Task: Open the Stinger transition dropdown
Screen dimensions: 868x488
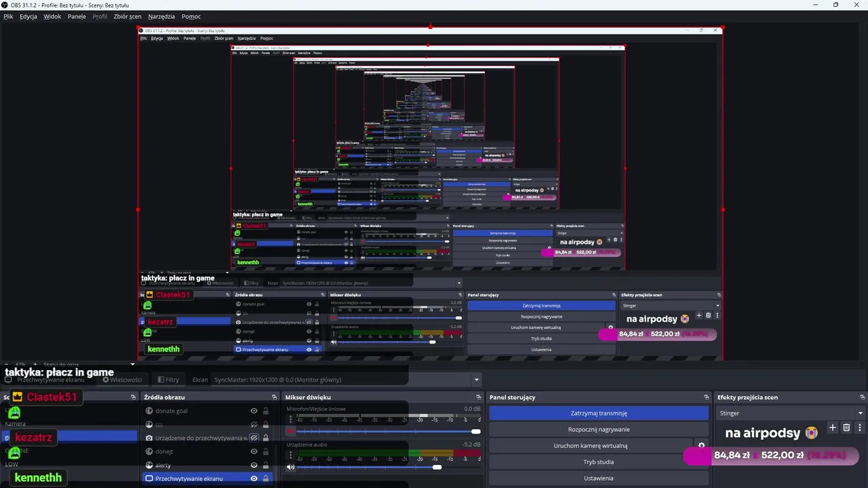Action: tap(791, 413)
